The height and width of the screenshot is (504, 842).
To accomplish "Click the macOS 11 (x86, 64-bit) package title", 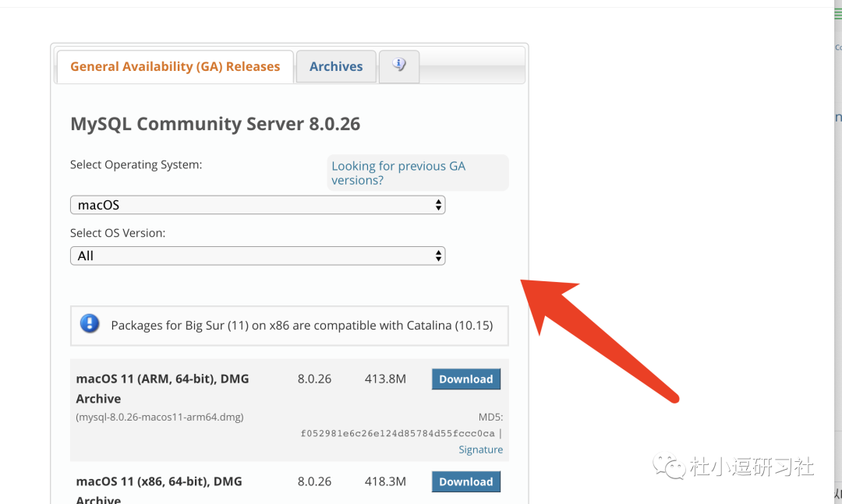I will pos(159,489).
